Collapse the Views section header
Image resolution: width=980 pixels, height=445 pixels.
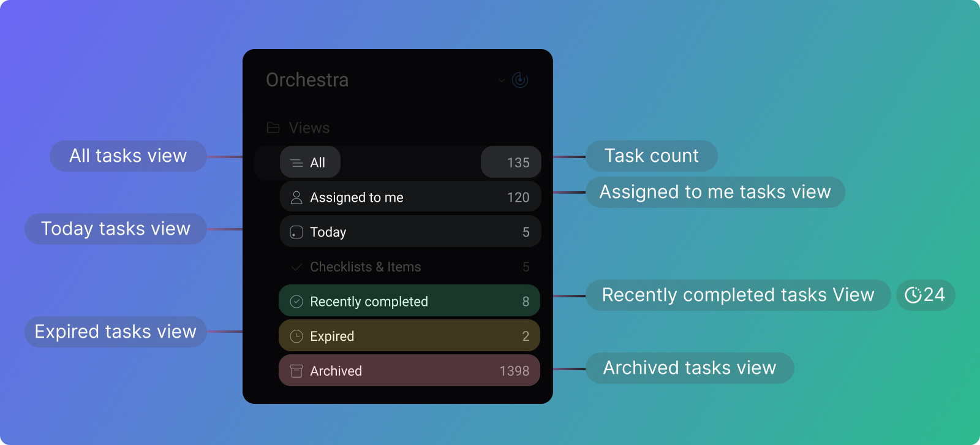(x=309, y=128)
